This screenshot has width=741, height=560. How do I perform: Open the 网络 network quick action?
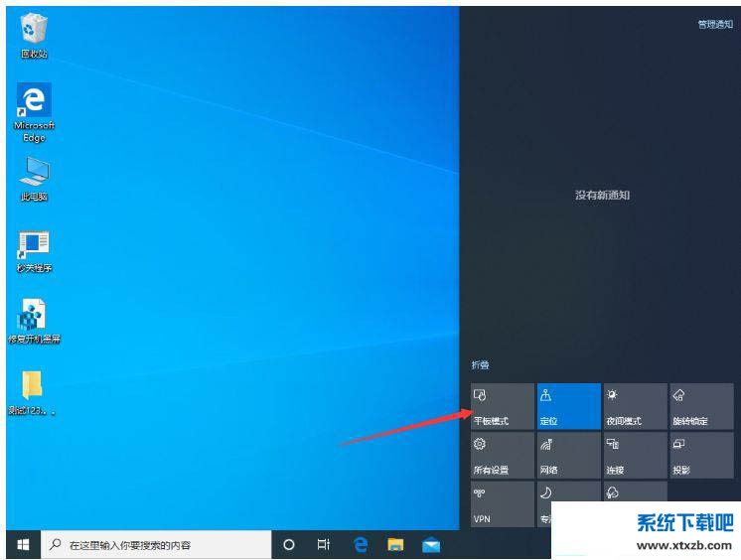(x=568, y=455)
